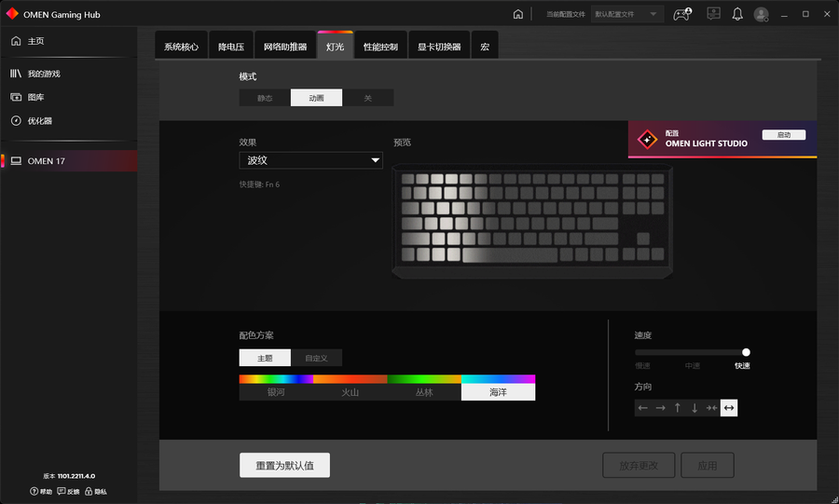Click the keyboard preview image
Viewport: 839px width, 504px height.
[x=532, y=221]
